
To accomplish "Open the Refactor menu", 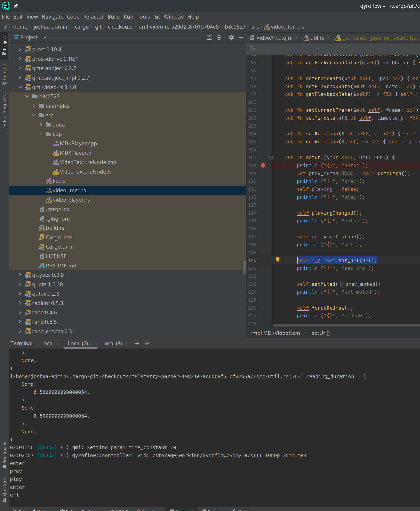I will [93, 17].
